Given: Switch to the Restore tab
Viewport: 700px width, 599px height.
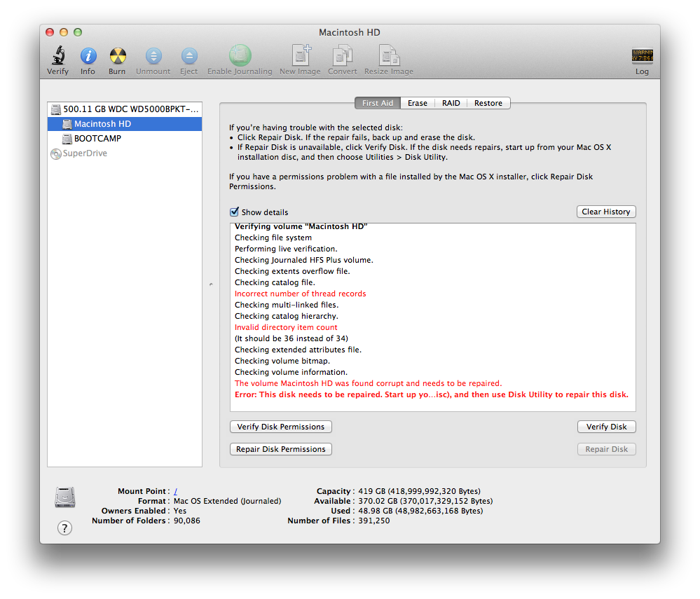Looking at the screenshot, I should pyautogui.click(x=488, y=102).
